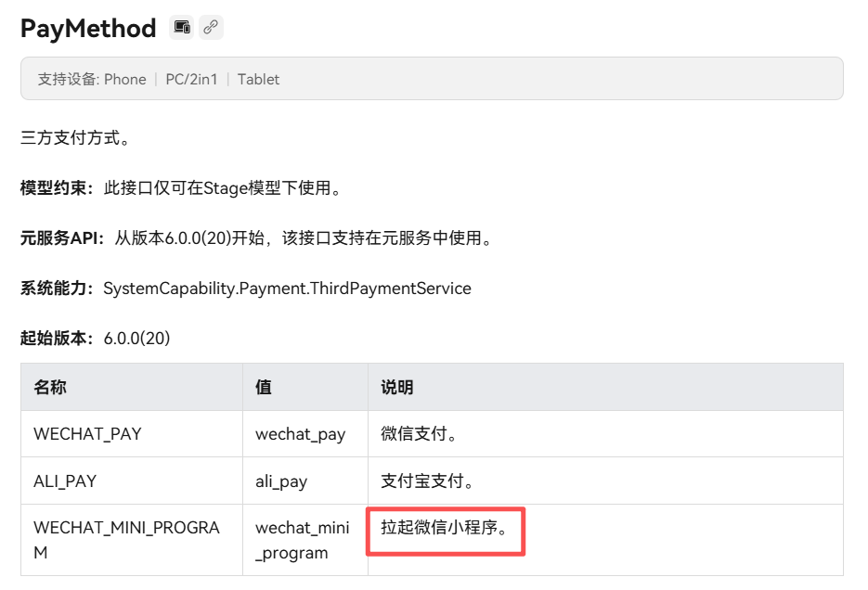868x590 pixels.
Task: Click the 拉起微信小程序 description cell
Action: (605, 540)
